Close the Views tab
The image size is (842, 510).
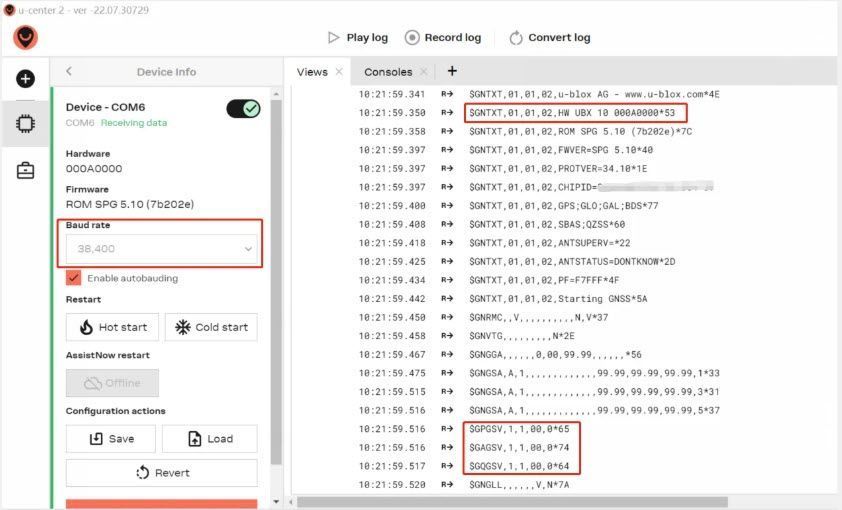[339, 71]
